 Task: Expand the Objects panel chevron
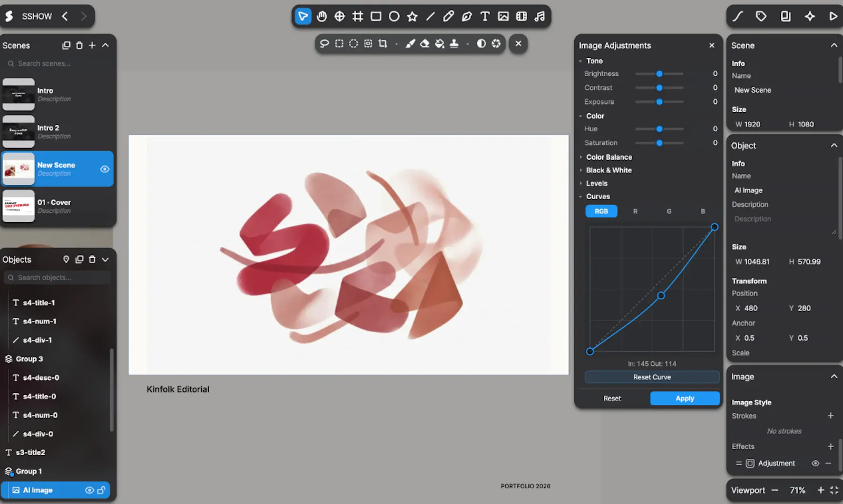[x=105, y=260]
